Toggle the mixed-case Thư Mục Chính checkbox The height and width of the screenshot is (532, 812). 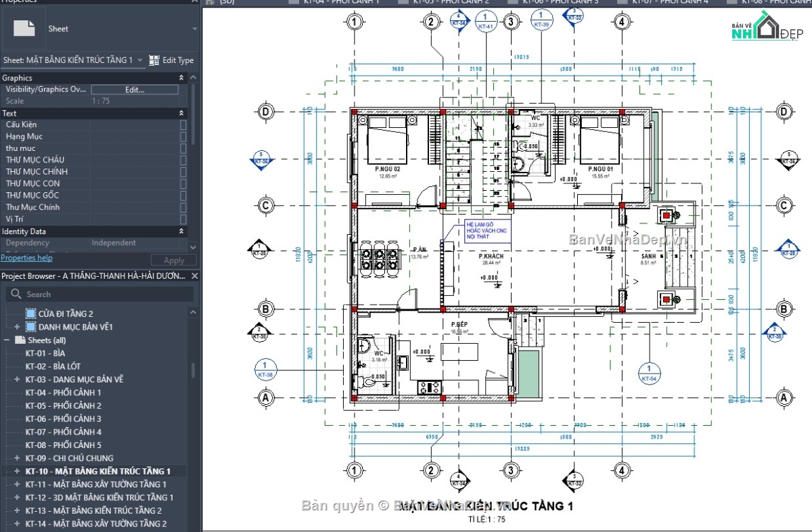183,207
